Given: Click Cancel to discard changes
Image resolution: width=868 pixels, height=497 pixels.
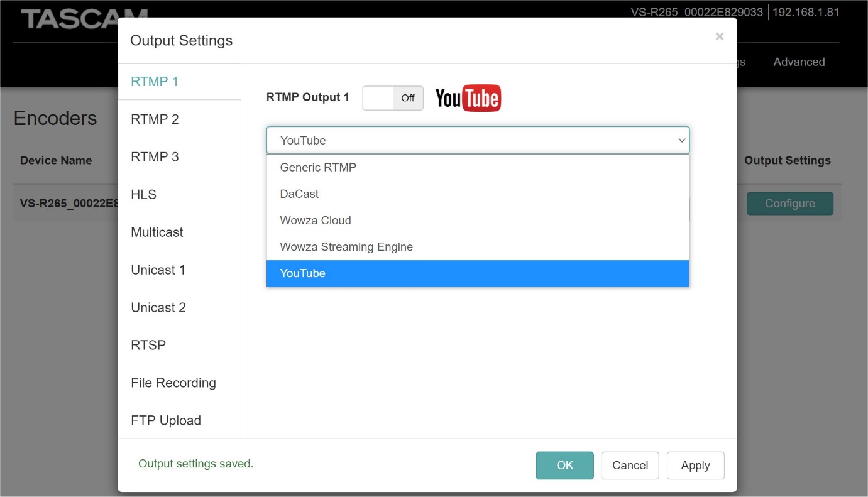Looking at the screenshot, I should coord(630,466).
